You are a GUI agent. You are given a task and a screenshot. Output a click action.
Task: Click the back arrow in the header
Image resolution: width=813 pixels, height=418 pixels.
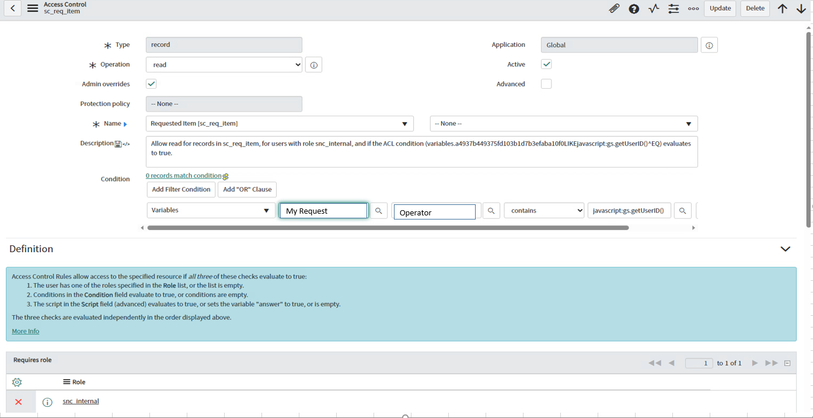click(13, 9)
